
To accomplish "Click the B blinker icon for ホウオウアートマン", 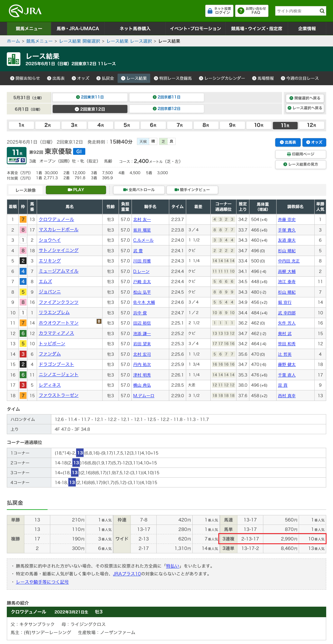I will tap(99, 321).
